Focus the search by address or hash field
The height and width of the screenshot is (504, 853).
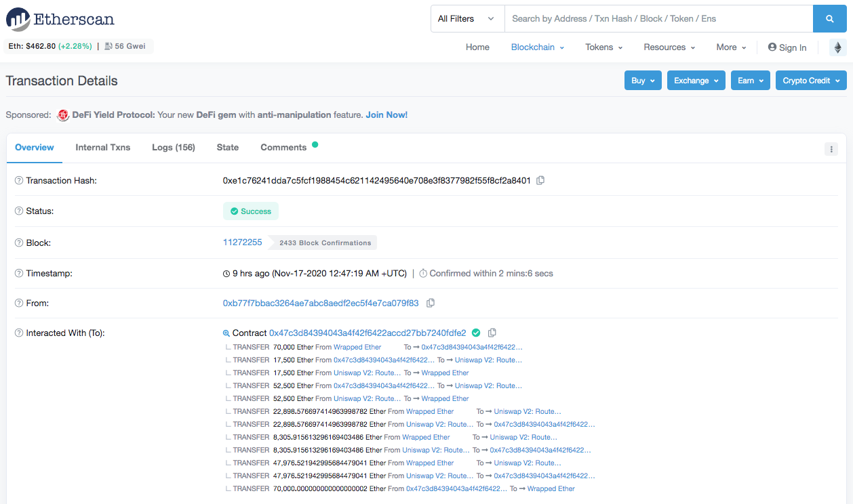point(659,19)
